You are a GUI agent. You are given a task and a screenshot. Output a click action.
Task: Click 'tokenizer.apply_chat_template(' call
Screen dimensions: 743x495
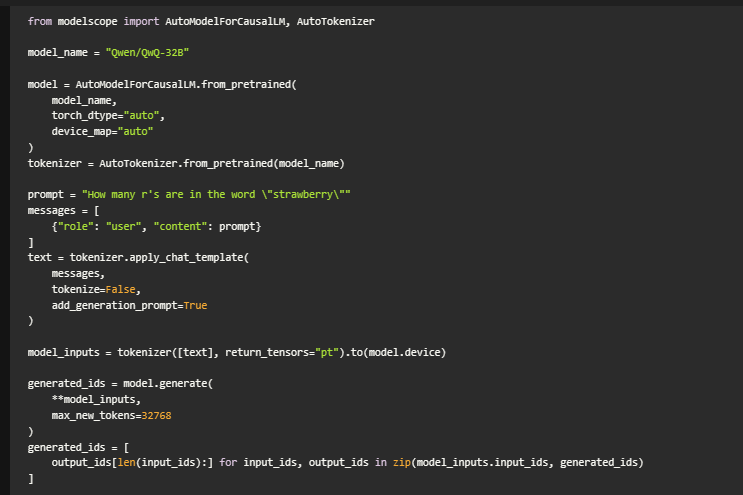(x=159, y=258)
